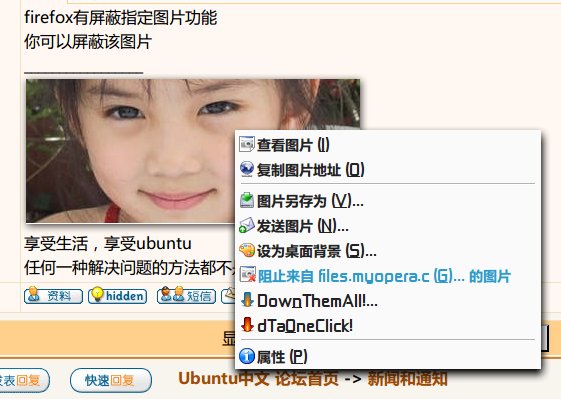The height and width of the screenshot is (401, 561).
Task: Click the palette icon for 设为桌面背景
Action: [x=247, y=250]
